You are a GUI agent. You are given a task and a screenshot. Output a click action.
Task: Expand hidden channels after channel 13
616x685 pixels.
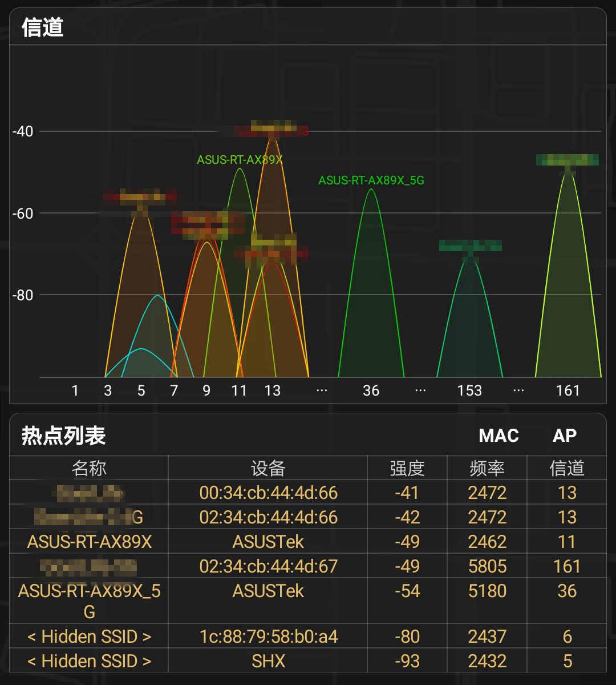tap(321, 390)
